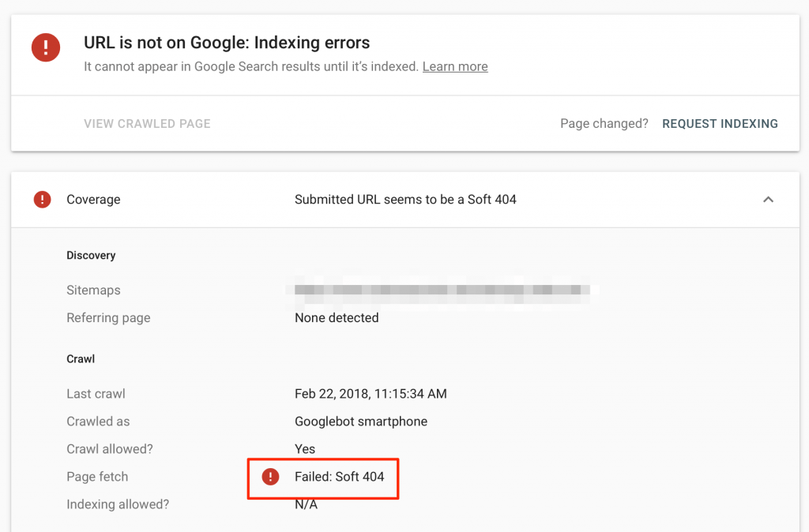
Task: Select the Googlebot smartphone value
Action: [x=361, y=421]
